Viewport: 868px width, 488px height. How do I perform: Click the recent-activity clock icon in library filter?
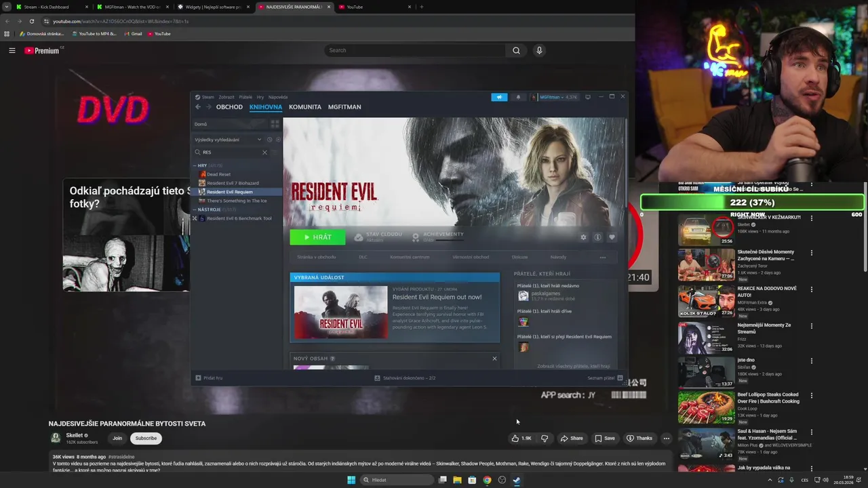pyautogui.click(x=269, y=140)
